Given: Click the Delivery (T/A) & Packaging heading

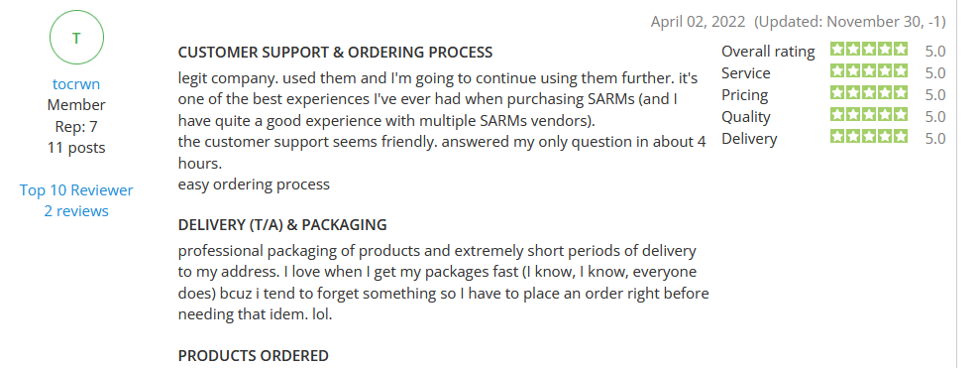Looking at the screenshot, I should [282, 225].
